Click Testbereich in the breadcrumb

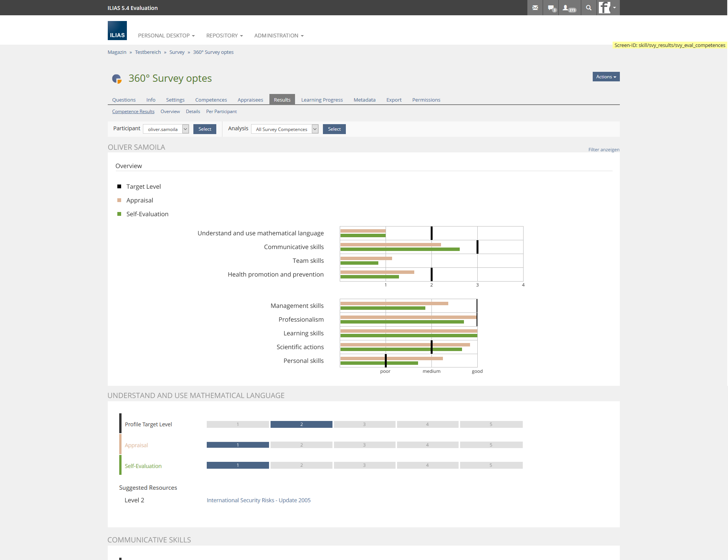[x=148, y=52]
